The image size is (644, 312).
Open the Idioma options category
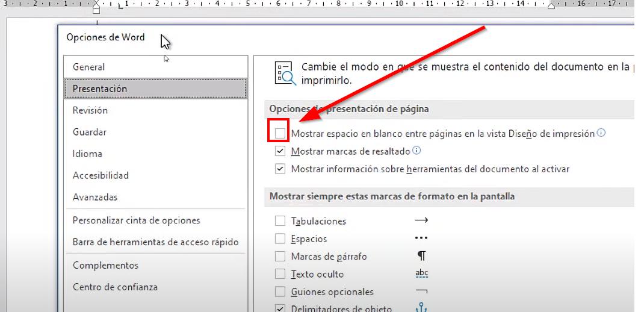pyautogui.click(x=156, y=154)
